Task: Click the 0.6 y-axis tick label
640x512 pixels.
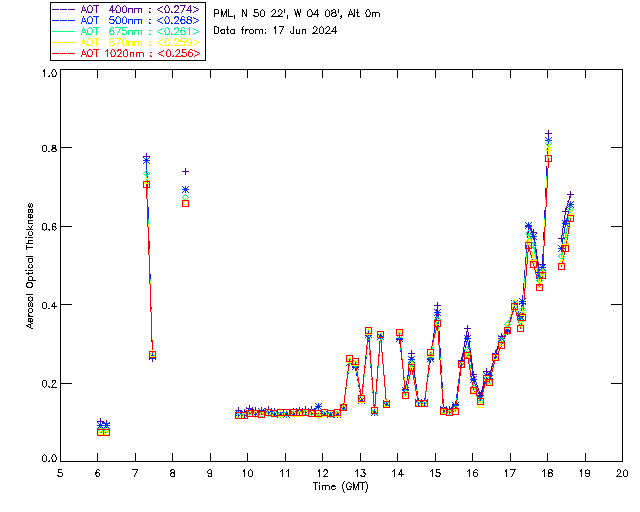Action: point(49,227)
